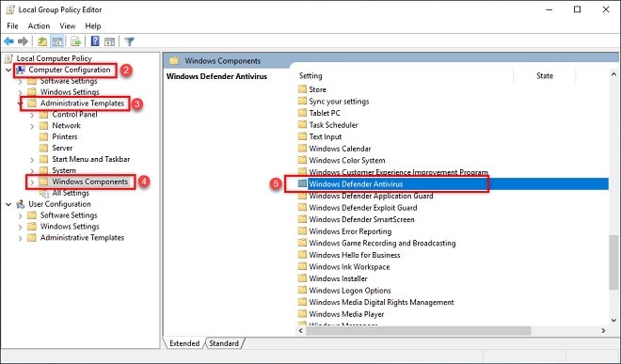The image size is (621, 364).
Task: Expand Administrative Templates under User Configuration
Action: [x=20, y=238]
